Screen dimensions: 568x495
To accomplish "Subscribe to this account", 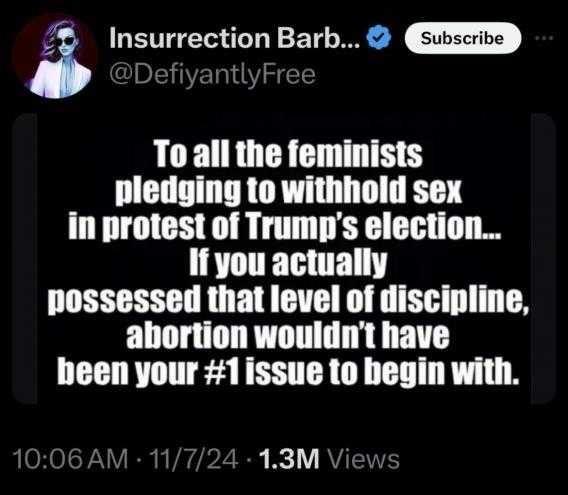I will coord(463,38).
